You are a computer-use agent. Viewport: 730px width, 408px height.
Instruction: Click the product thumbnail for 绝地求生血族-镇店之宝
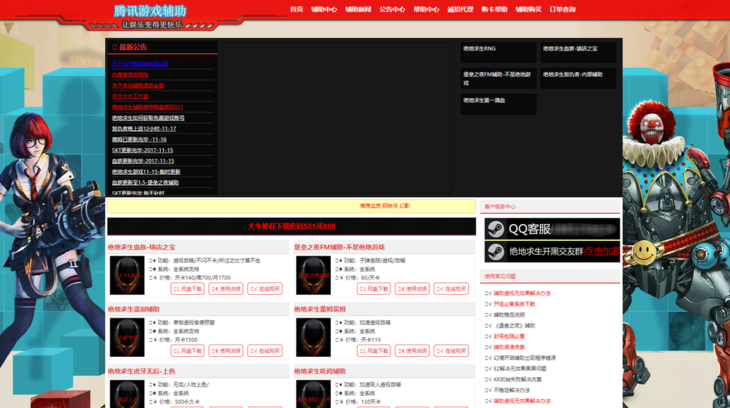tap(127, 275)
